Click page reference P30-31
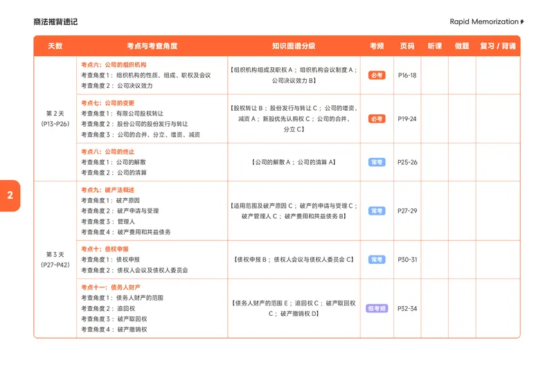 [407, 260]
